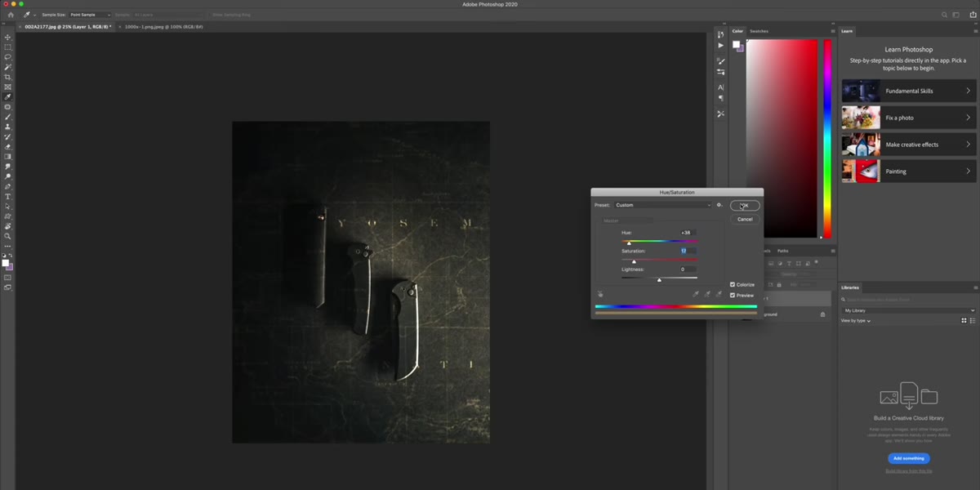Open the Color panel options menu

(x=832, y=31)
